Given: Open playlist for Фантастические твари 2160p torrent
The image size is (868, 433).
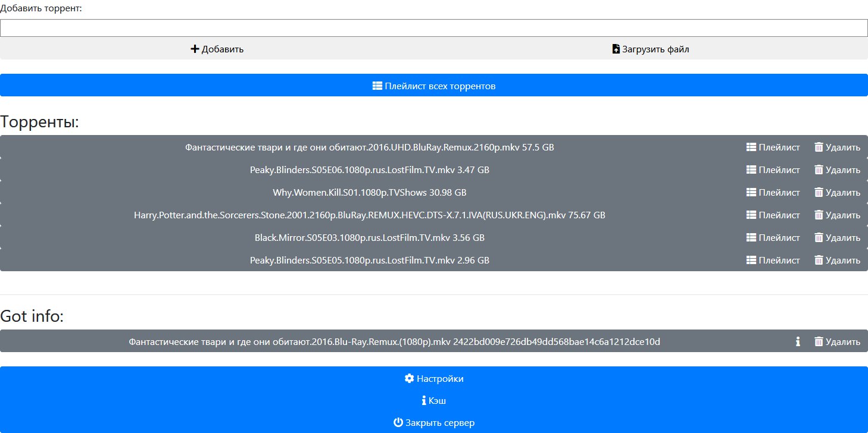Looking at the screenshot, I should click(773, 147).
